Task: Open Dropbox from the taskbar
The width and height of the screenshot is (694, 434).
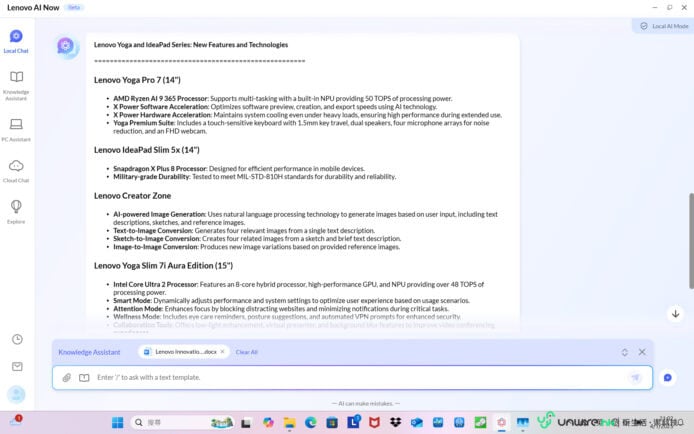Action: (x=395, y=422)
